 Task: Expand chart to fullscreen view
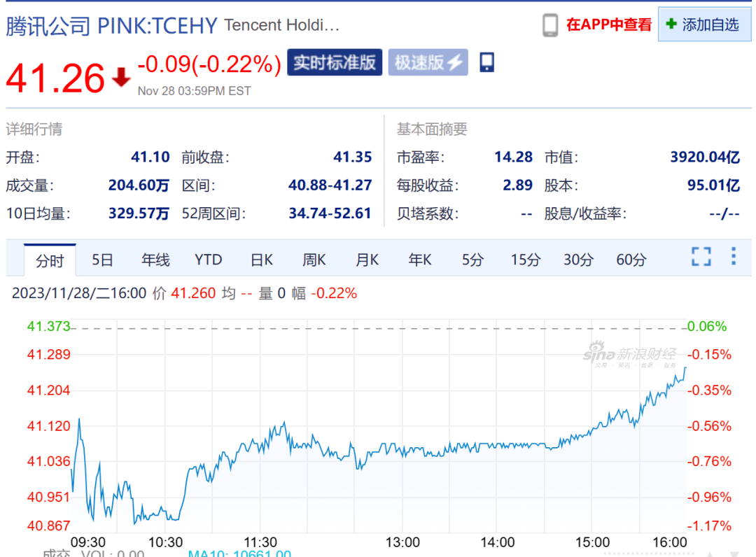coord(701,257)
